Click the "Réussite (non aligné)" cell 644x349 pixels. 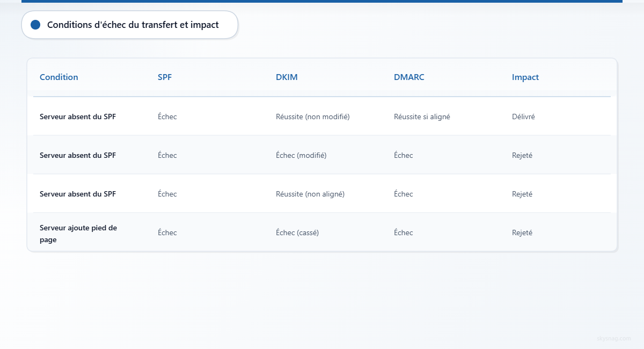click(310, 194)
